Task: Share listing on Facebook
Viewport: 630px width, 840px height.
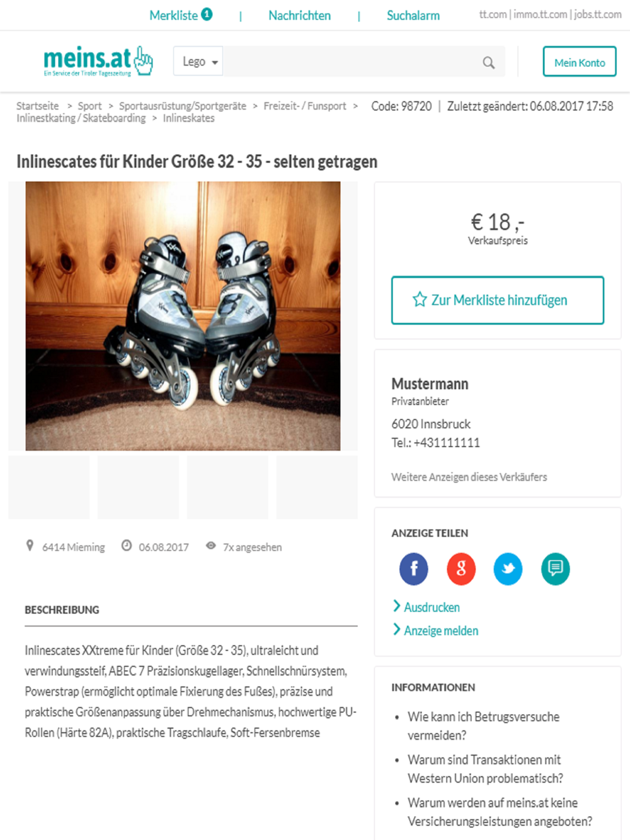Action: [x=414, y=569]
